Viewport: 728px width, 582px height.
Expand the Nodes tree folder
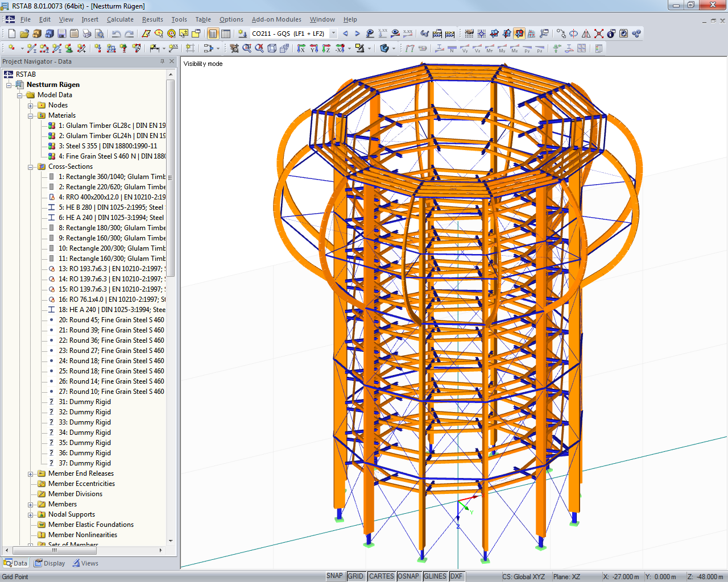click(x=31, y=105)
